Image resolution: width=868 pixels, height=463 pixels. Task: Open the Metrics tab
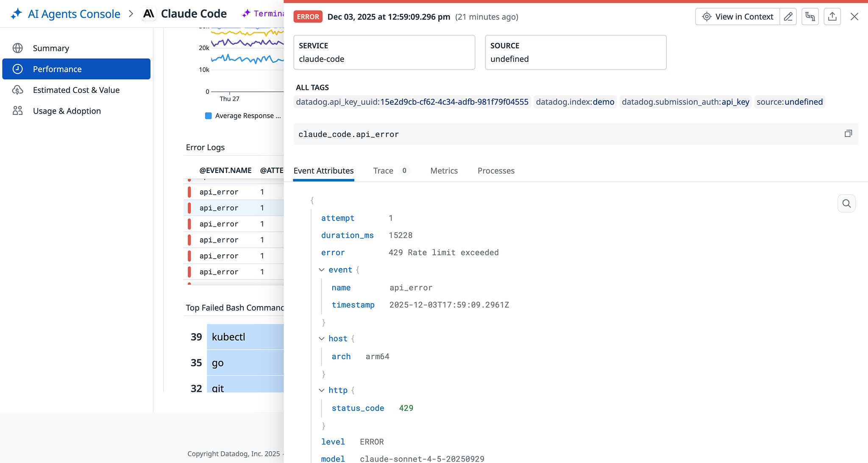[x=444, y=170]
